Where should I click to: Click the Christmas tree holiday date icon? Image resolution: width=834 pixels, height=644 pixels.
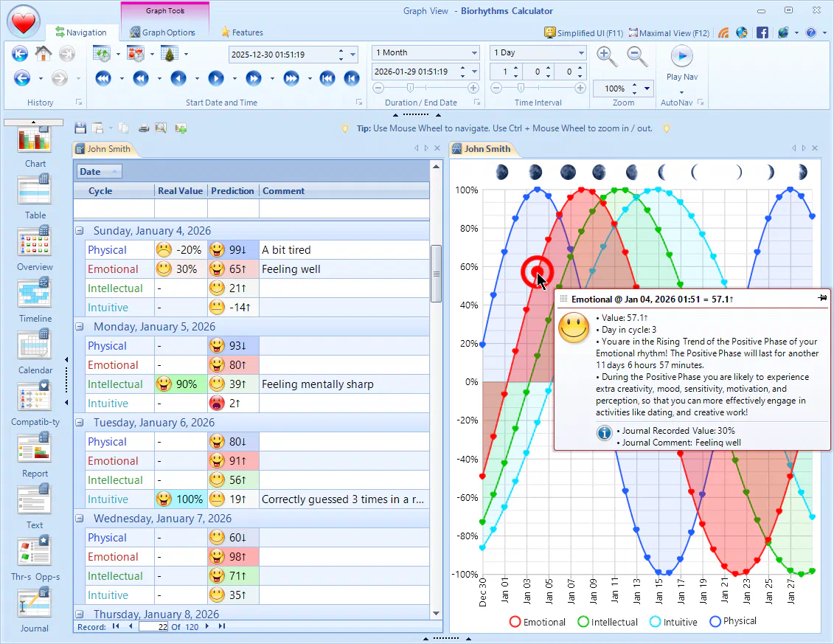(169, 53)
